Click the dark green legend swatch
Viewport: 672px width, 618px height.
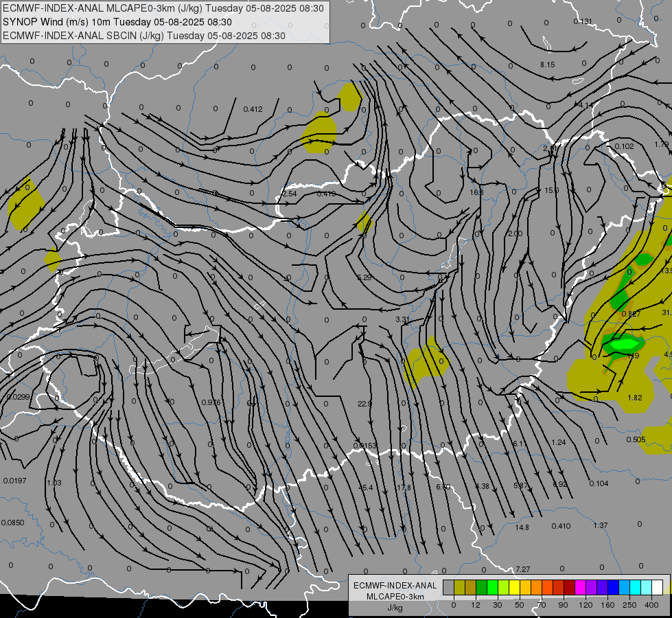click(482, 587)
